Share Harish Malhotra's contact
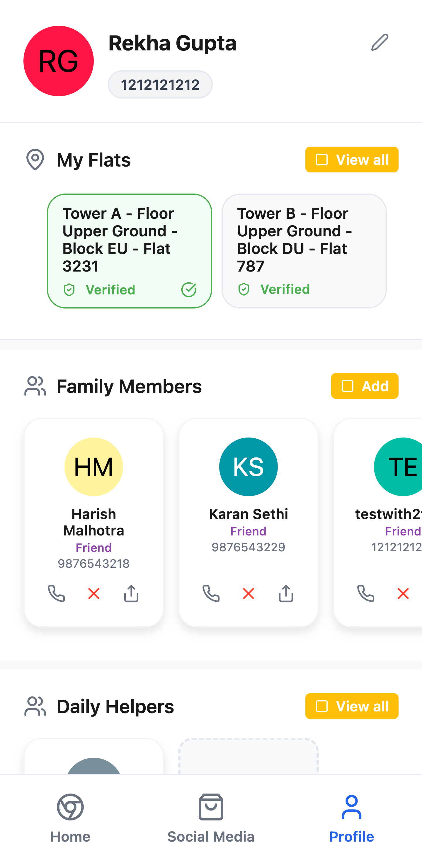 point(131,594)
